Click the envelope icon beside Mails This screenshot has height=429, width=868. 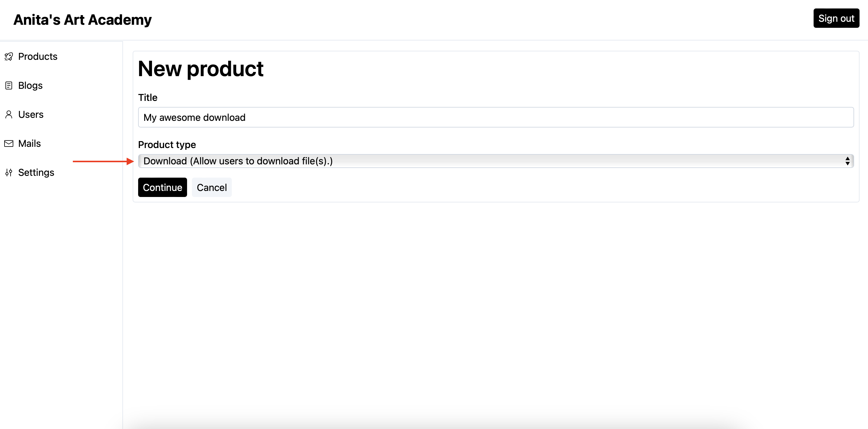(x=9, y=144)
